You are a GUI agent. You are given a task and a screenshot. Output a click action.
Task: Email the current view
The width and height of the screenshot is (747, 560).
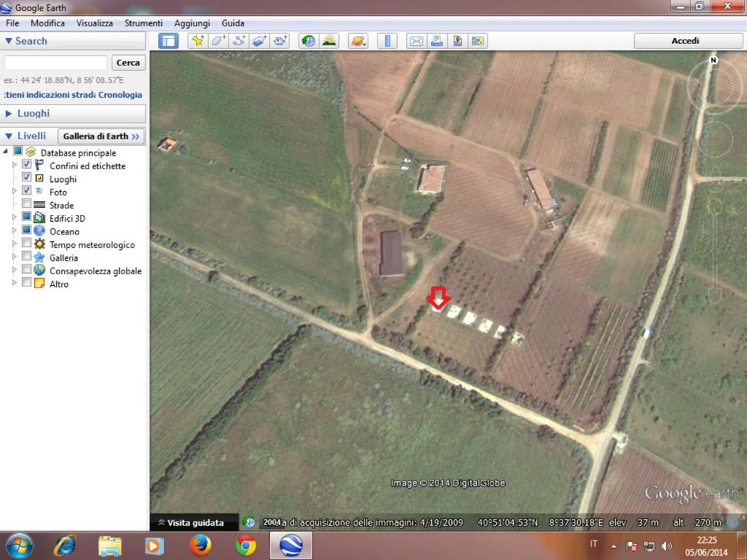click(x=416, y=41)
